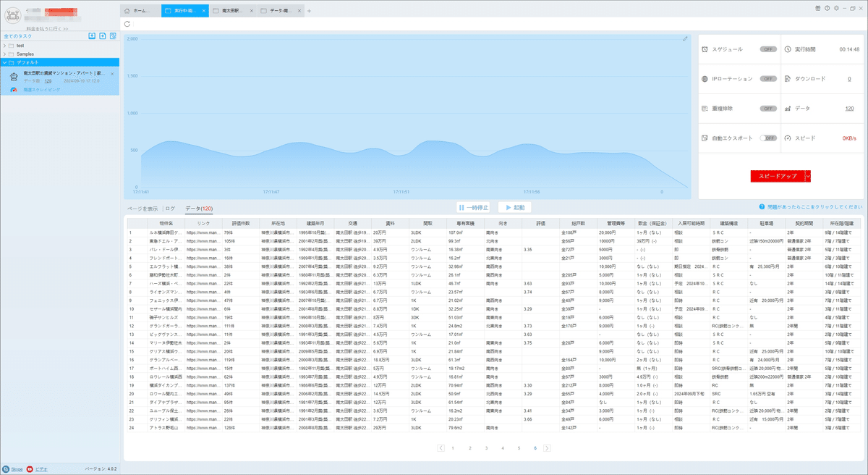Click the speedometer icon beside 高速スクレイピング
Image resolution: width=868 pixels, height=475 pixels.
click(14, 90)
